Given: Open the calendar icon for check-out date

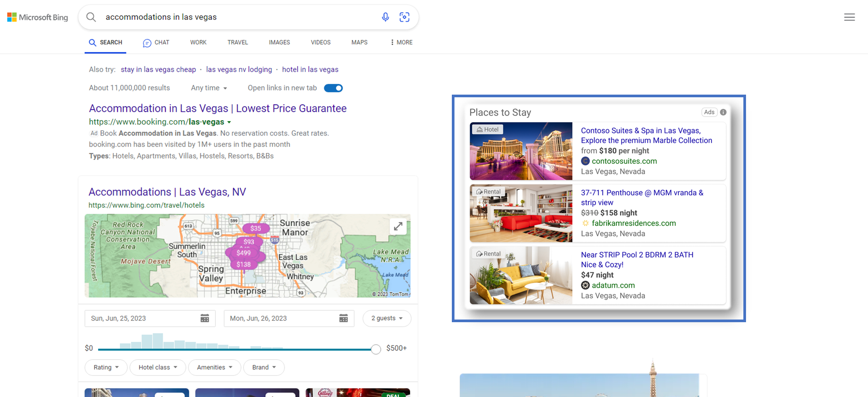Looking at the screenshot, I should [344, 318].
